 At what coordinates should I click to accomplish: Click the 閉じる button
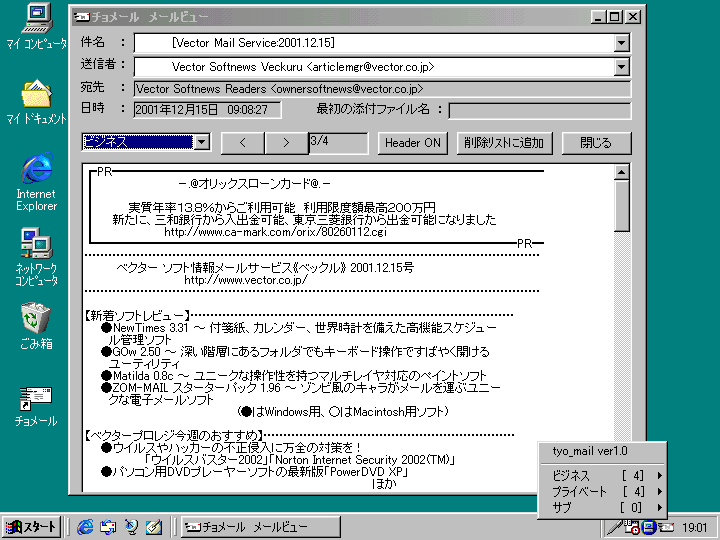coord(596,143)
